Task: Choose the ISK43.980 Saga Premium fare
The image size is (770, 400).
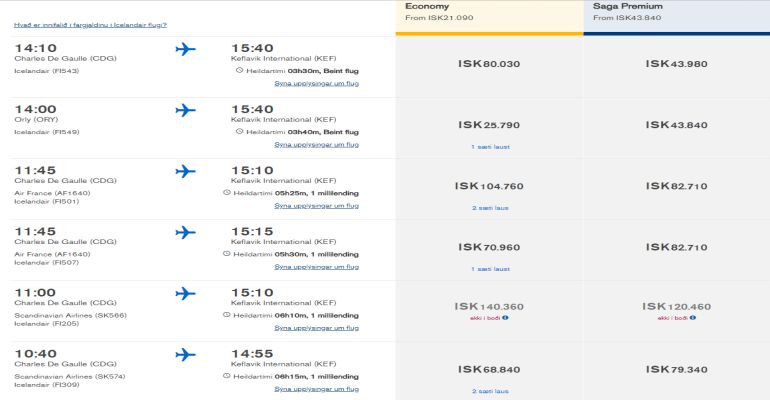Action: 677,64
